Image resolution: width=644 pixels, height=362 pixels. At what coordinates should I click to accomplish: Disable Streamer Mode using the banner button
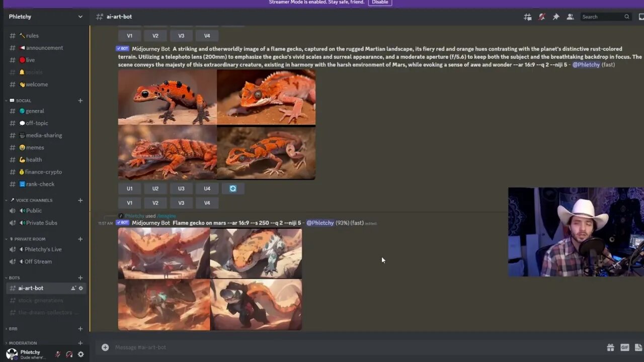[x=380, y=3]
